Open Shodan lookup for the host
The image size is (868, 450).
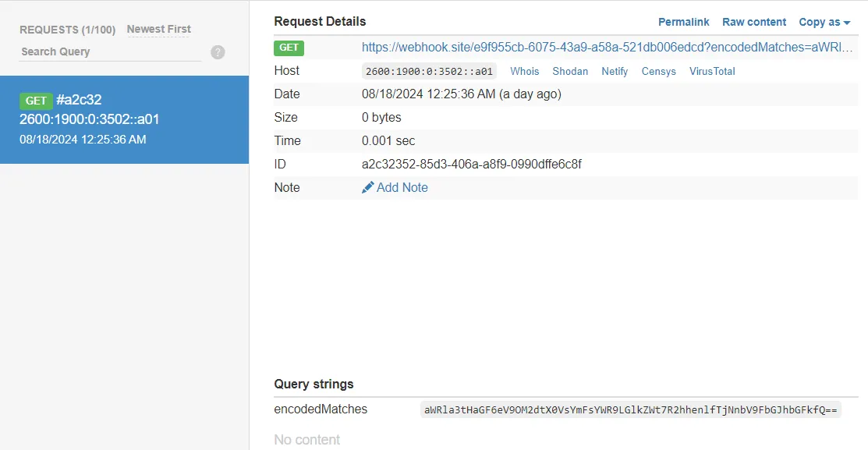[x=570, y=71]
